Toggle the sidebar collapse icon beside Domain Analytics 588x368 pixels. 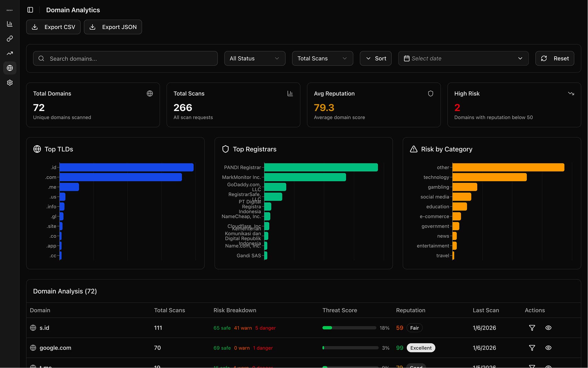(30, 9)
